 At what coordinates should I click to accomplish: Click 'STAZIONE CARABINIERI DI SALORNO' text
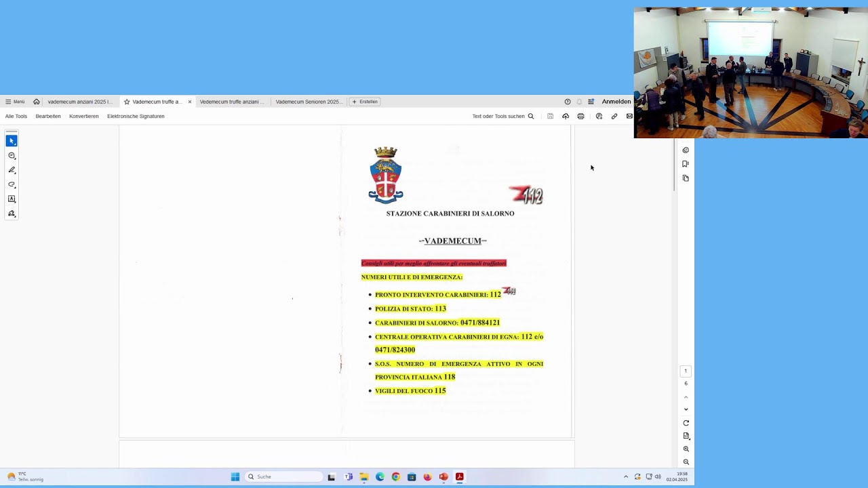pos(450,213)
